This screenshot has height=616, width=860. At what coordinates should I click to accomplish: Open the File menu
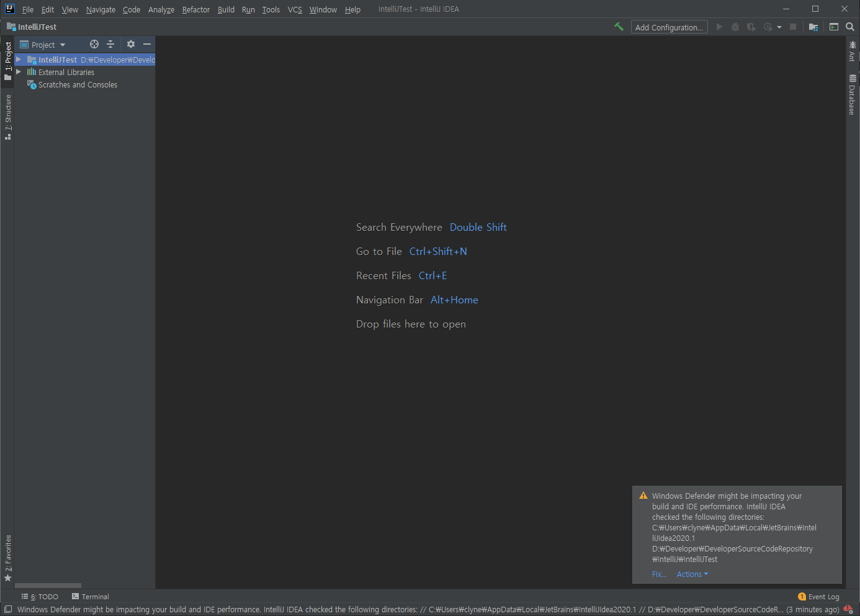coord(28,9)
